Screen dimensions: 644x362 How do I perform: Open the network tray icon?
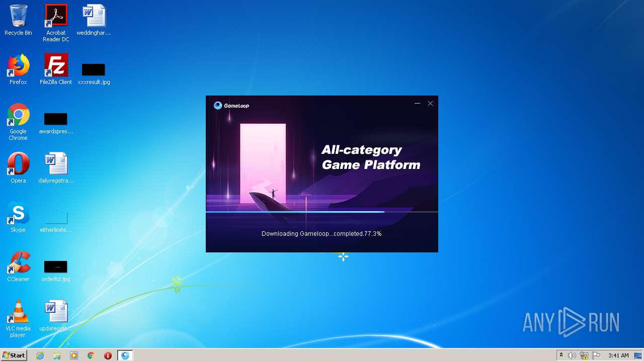(x=584, y=355)
